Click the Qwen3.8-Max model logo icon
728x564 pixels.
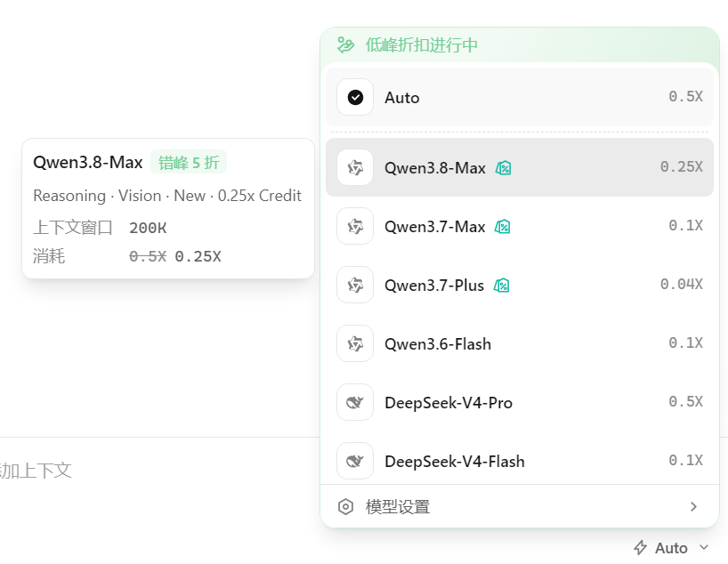click(355, 167)
